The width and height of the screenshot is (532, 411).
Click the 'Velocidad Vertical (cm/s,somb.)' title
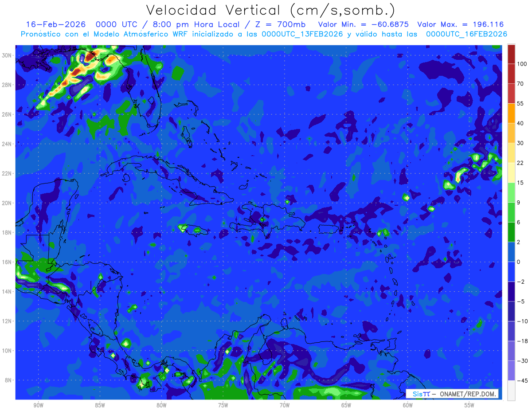tap(270, 10)
